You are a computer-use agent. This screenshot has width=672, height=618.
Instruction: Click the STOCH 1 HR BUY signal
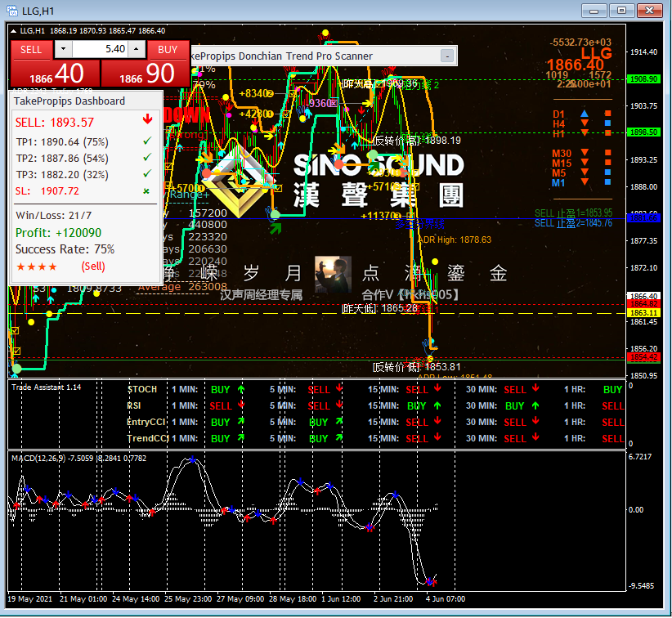click(x=612, y=390)
